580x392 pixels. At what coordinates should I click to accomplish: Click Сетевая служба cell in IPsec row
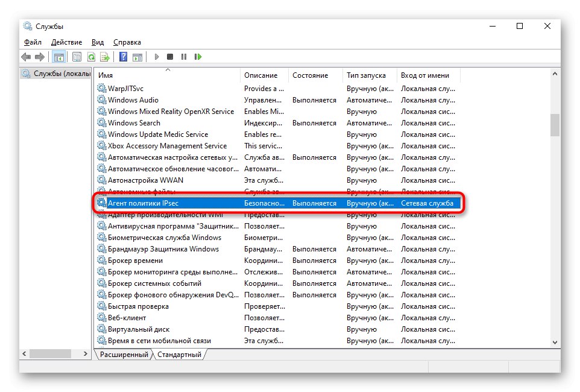click(427, 203)
